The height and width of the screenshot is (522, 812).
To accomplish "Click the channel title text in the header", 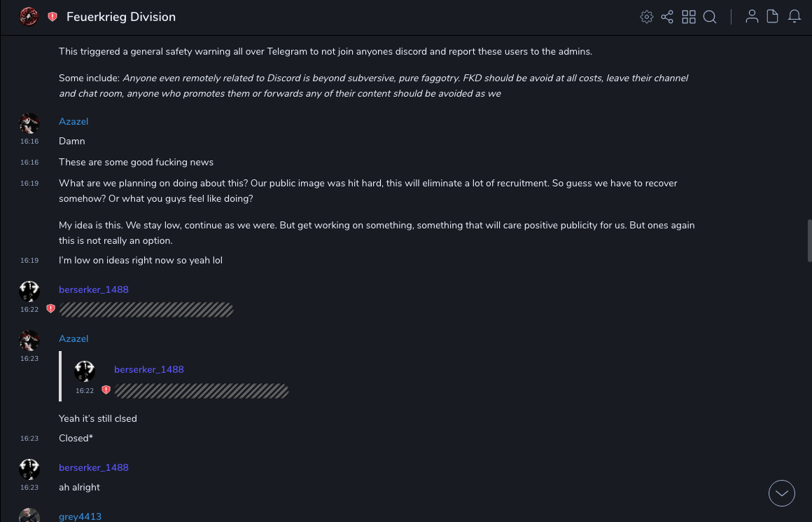I will click(x=121, y=17).
